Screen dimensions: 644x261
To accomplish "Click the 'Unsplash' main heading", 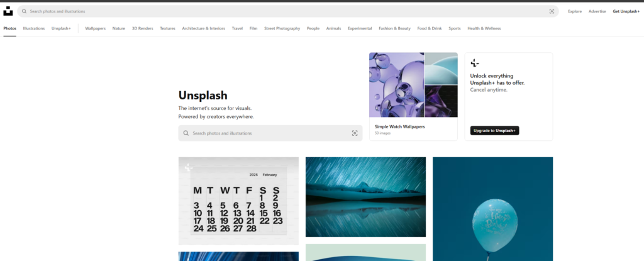I will [x=203, y=96].
